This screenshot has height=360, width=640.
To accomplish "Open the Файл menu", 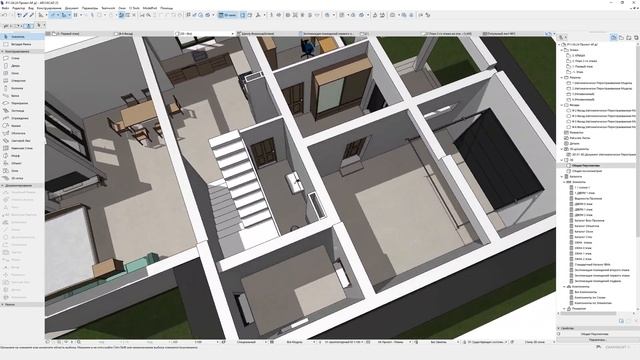I will click(x=5, y=8).
